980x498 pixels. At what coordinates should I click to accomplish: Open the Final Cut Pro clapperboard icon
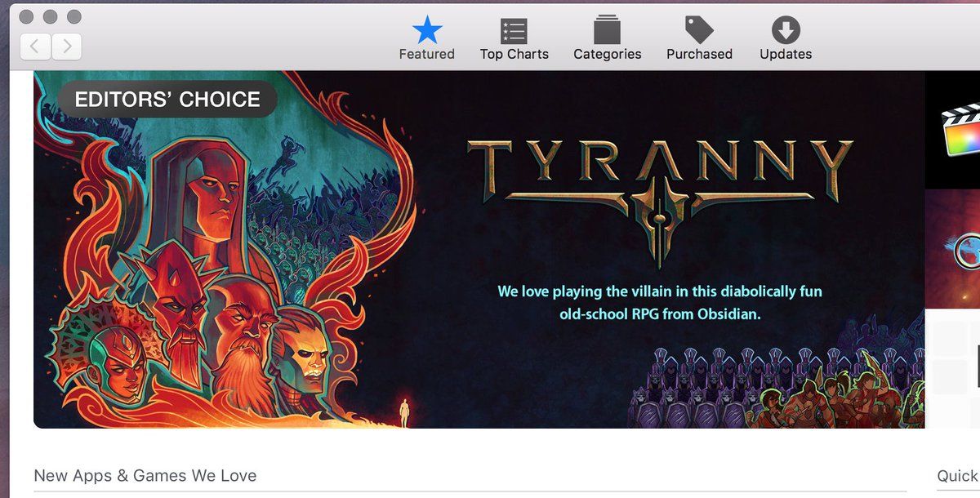coord(959,130)
